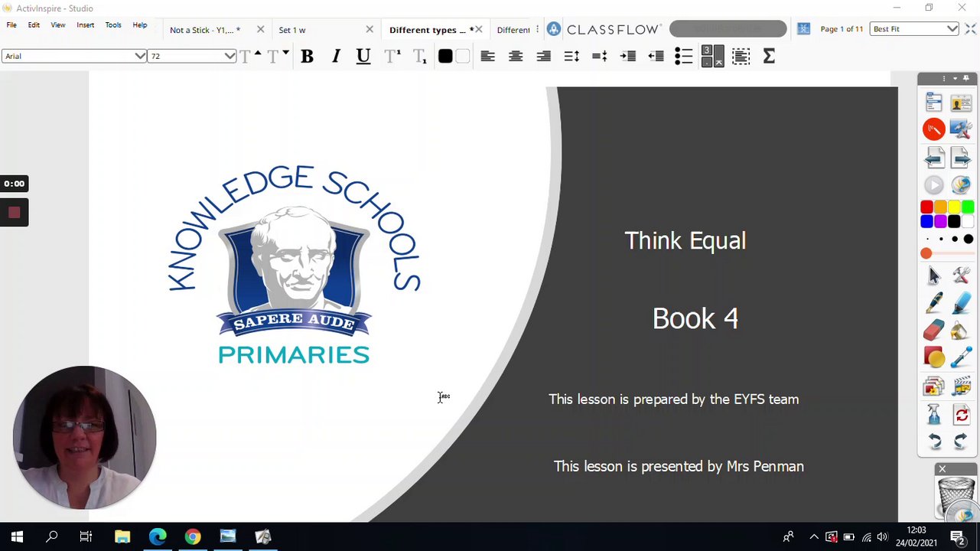Switch to the Set 1 w flipchart tab
980x551 pixels.
(292, 30)
